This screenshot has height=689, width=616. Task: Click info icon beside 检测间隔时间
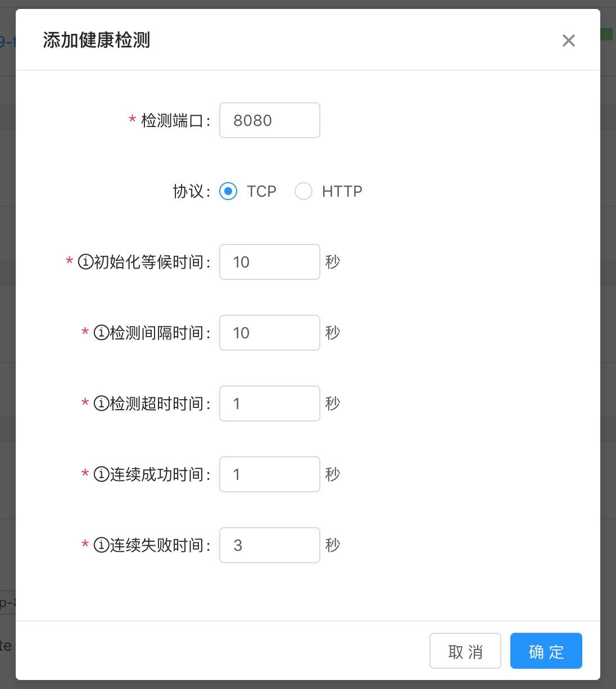[x=101, y=333]
